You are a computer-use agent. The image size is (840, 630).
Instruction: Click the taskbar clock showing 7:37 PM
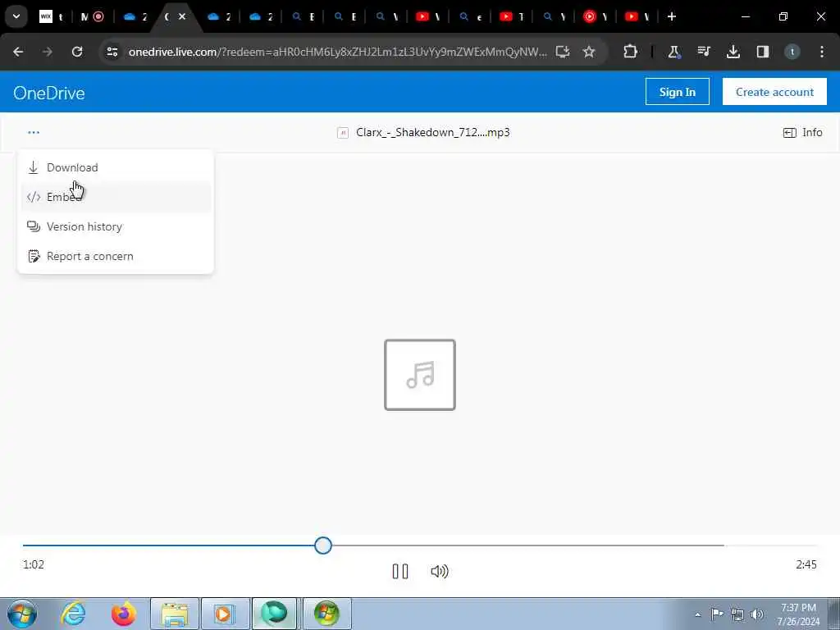pos(798,614)
